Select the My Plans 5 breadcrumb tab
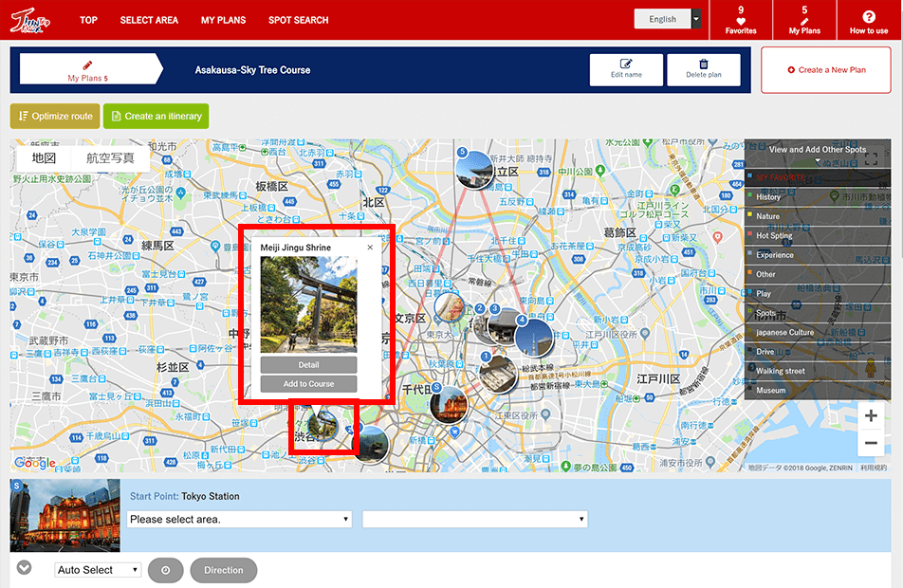The width and height of the screenshot is (903, 588). pyautogui.click(x=91, y=69)
